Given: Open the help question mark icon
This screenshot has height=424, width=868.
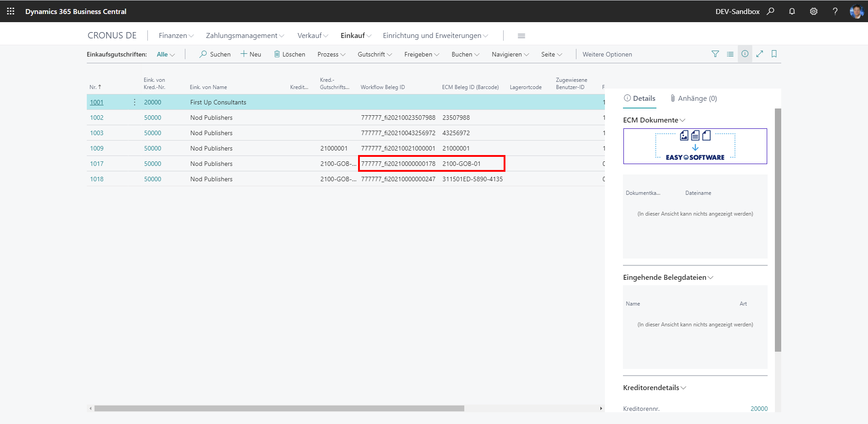Looking at the screenshot, I should [835, 11].
